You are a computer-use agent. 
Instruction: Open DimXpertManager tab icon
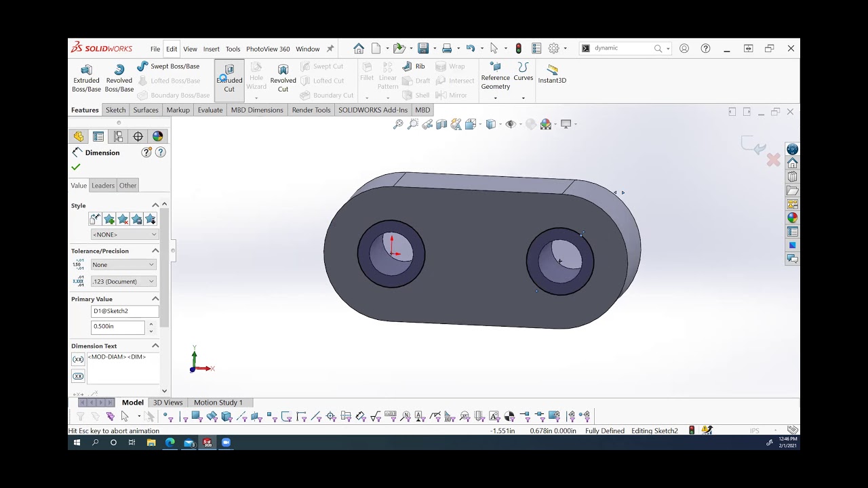[x=138, y=136]
